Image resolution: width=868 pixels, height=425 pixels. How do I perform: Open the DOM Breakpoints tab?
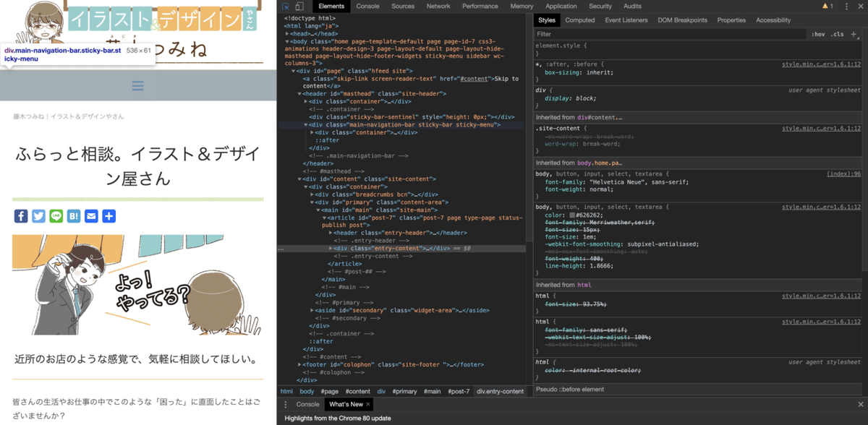point(683,20)
